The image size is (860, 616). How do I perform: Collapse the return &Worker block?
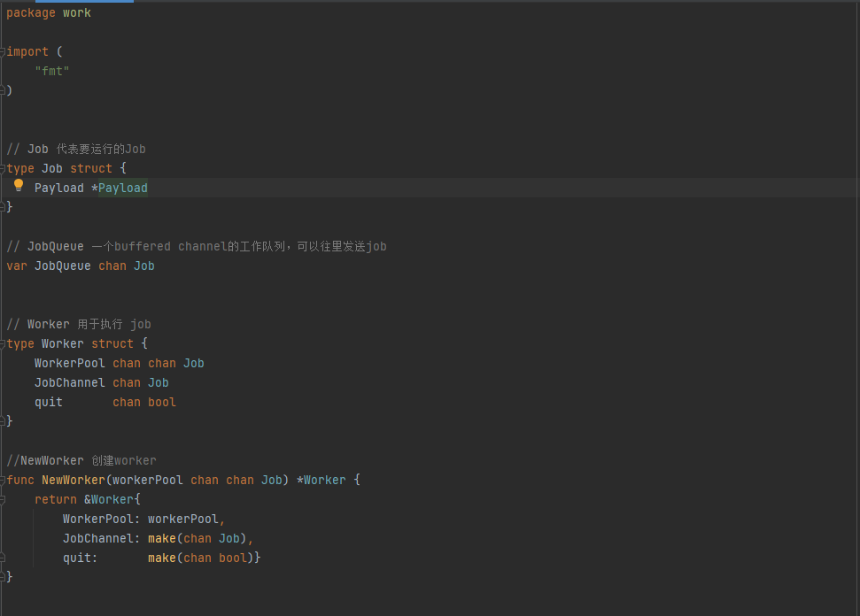pyautogui.click(x=4, y=499)
